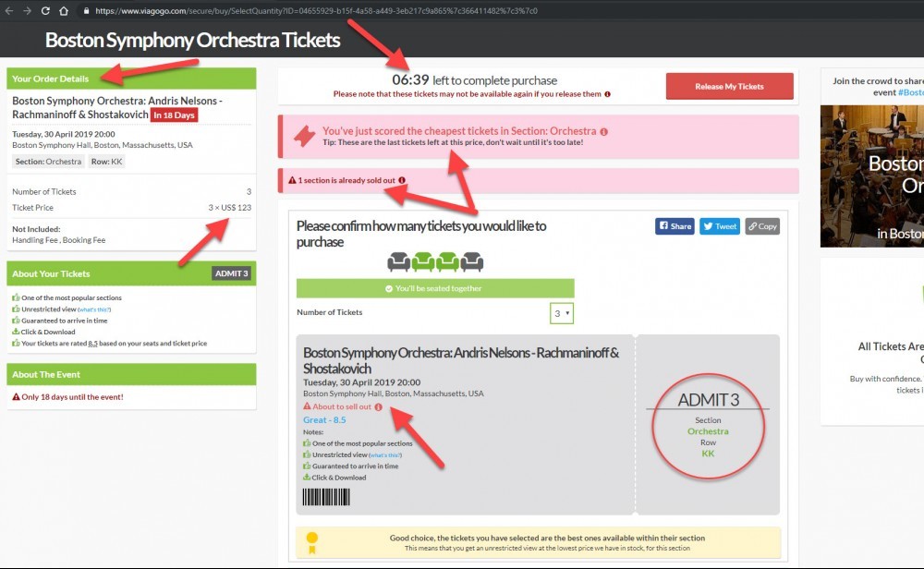This screenshot has height=569, width=924.
Task: Open the orchestra photo thumbnail on right
Action: (x=872, y=176)
